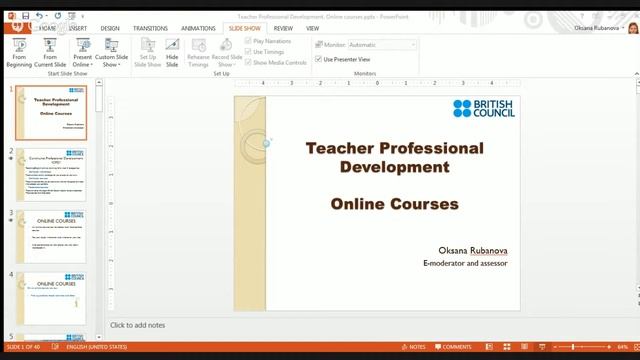This screenshot has height=360, width=640.
Task: Click fit slide to window icon
Action: [x=636, y=347]
